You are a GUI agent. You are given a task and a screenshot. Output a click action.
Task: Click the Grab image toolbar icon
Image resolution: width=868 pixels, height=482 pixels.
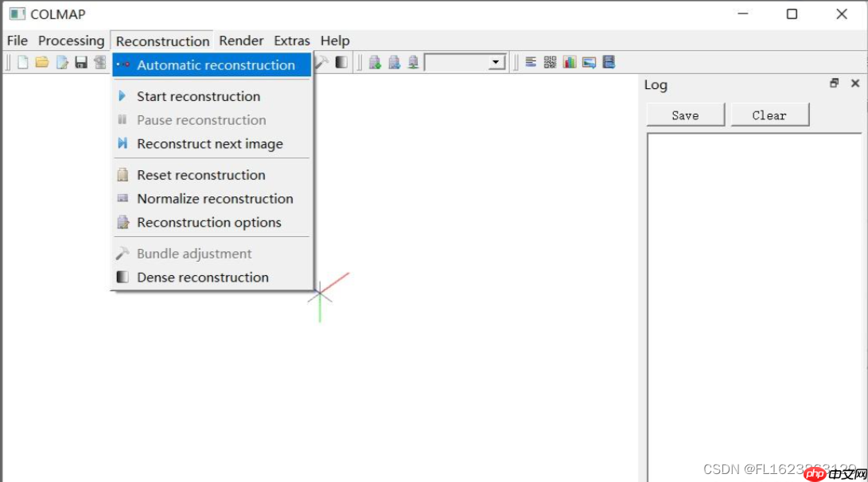pyautogui.click(x=589, y=62)
